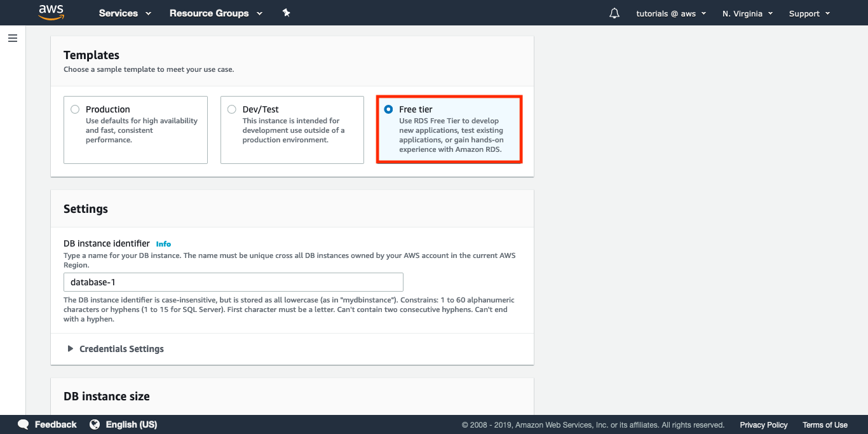Select the Production template radio button

click(x=76, y=109)
